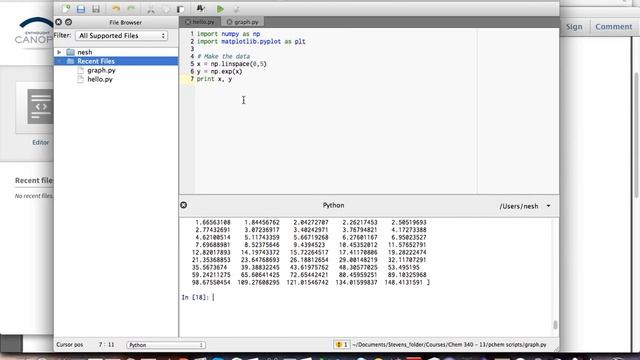Screen dimensions: 640x360
Task: Click the output value 148.4131591
Action: [404, 282]
